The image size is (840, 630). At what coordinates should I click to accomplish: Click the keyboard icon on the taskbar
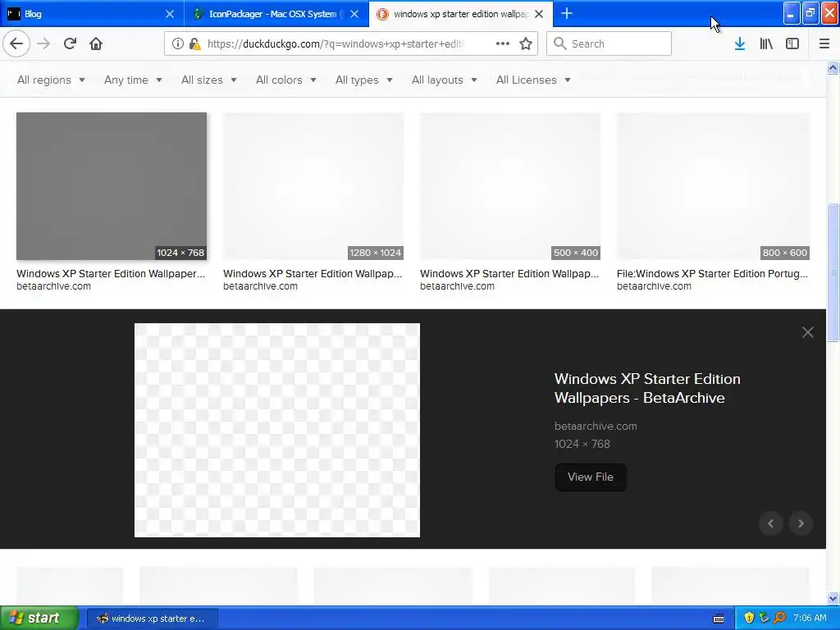pos(719,619)
